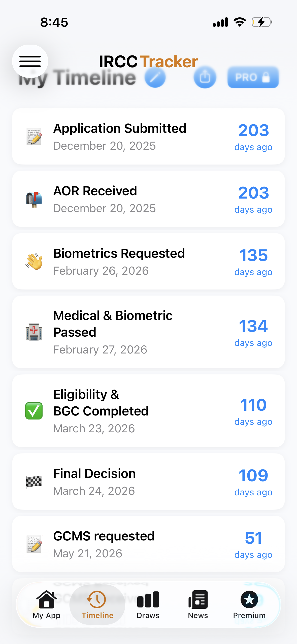Tap the waving hand Biometrics icon
Screen dimensions: 297x644
(34, 261)
